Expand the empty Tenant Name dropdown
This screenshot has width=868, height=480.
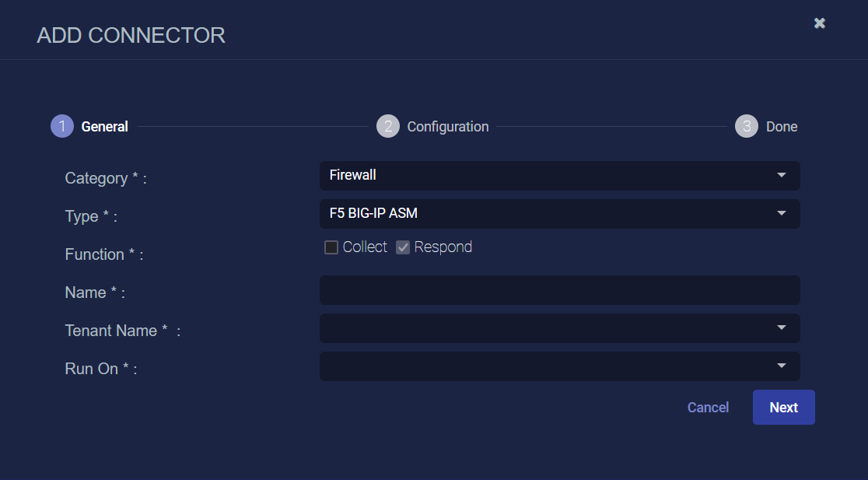click(x=560, y=328)
